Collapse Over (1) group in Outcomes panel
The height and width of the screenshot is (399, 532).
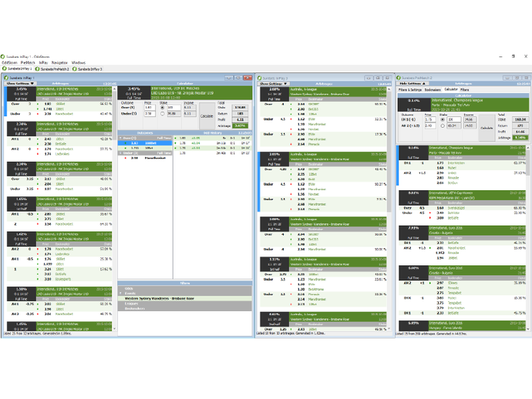point(120,139)
